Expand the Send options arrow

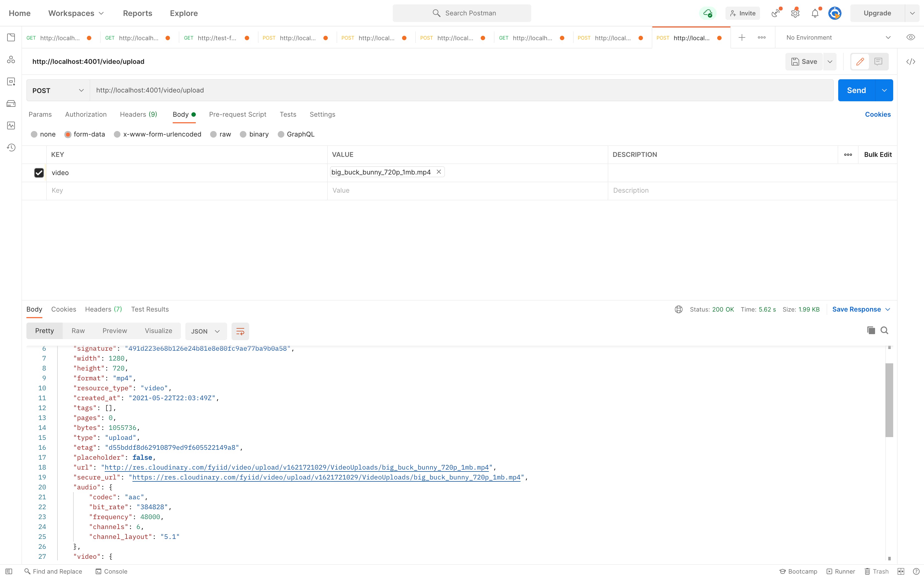click(x=884, y=91)
